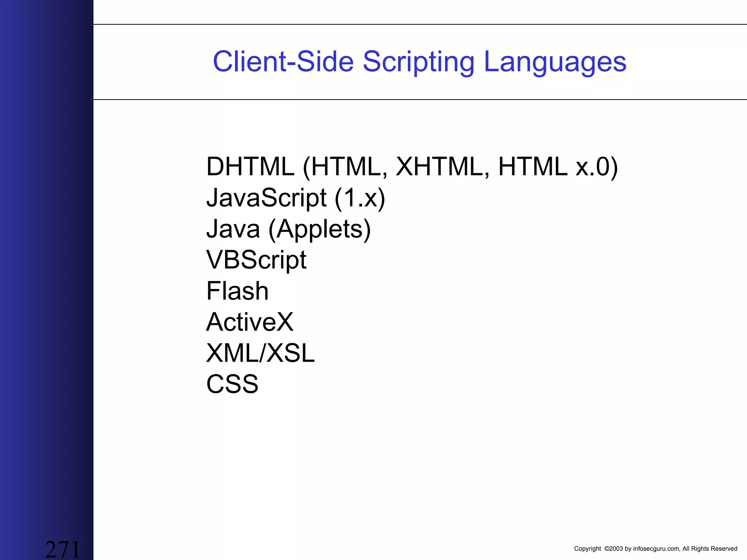Click the 'VBScript' list entry
This screenshot has width=747, height=560.
click(x=256, y=260)
